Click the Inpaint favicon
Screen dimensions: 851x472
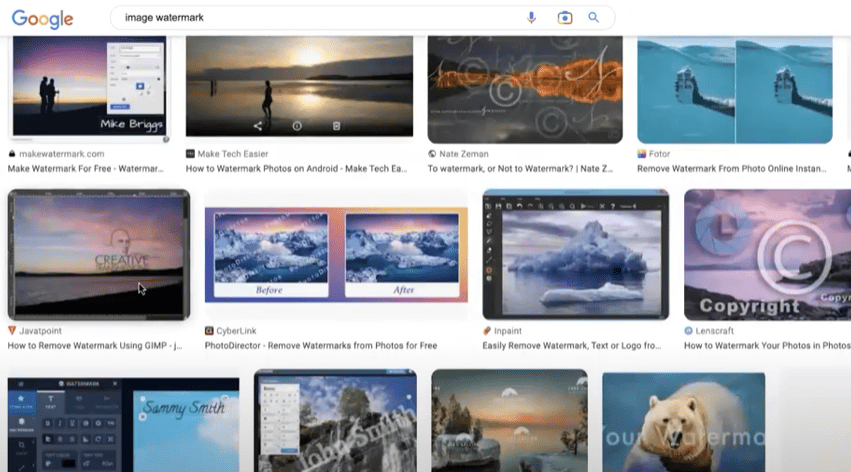[487, 330]
